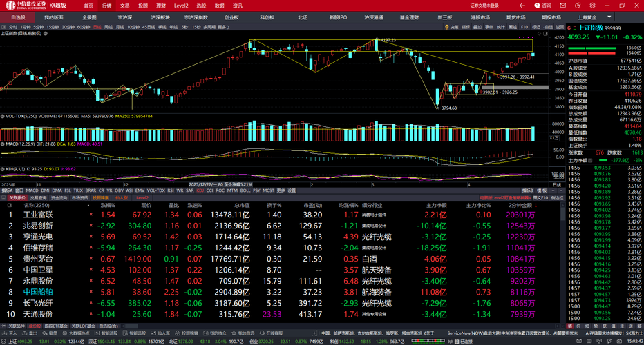Click the 叠加 overlay button

[477, 27]
